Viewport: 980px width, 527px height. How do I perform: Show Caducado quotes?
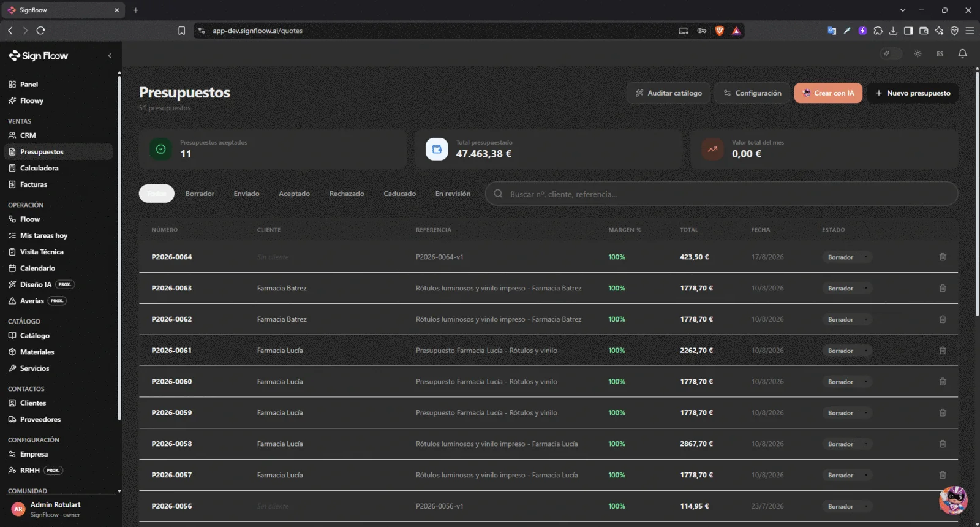tap(399, 194)
